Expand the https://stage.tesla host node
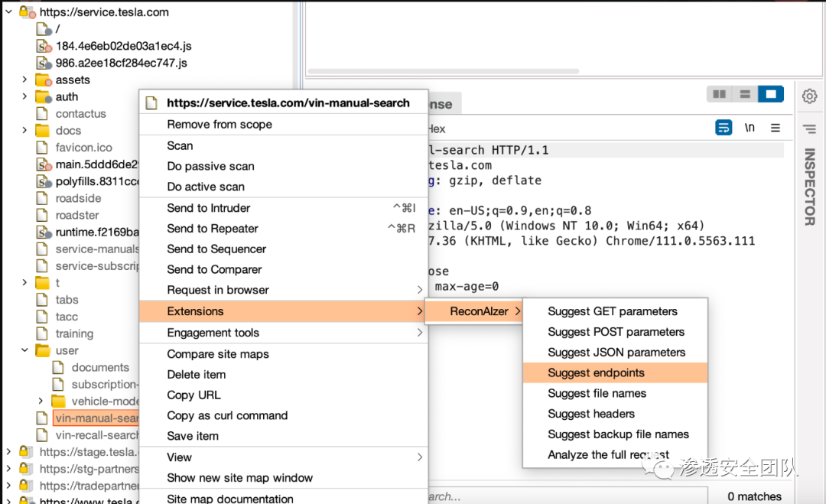This screenshot has height=504, width=826. pos(8,451)
